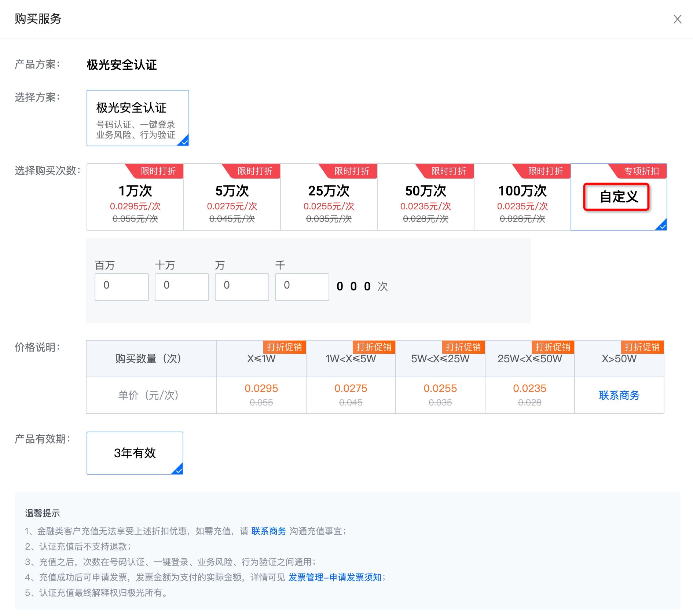Select the 自定义 custom quantity option
This screenshot has width=693, height=616.
[619, 197]
